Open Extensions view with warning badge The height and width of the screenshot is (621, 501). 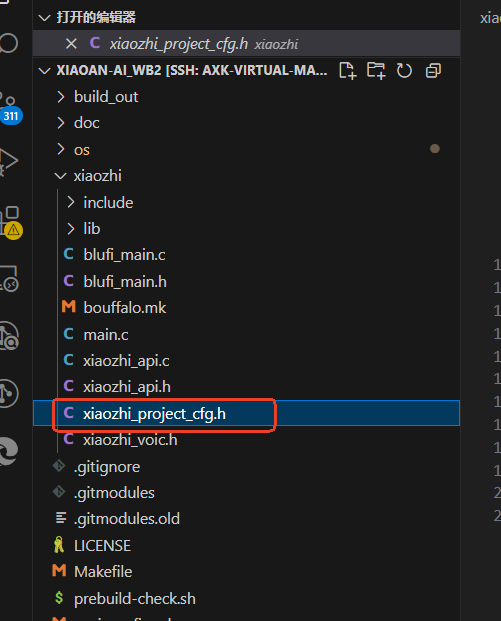11,223
